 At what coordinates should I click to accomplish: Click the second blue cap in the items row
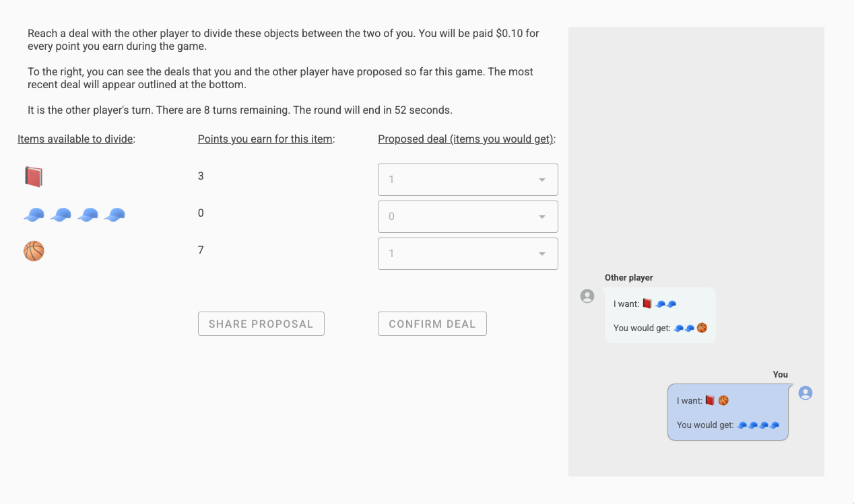61,215
